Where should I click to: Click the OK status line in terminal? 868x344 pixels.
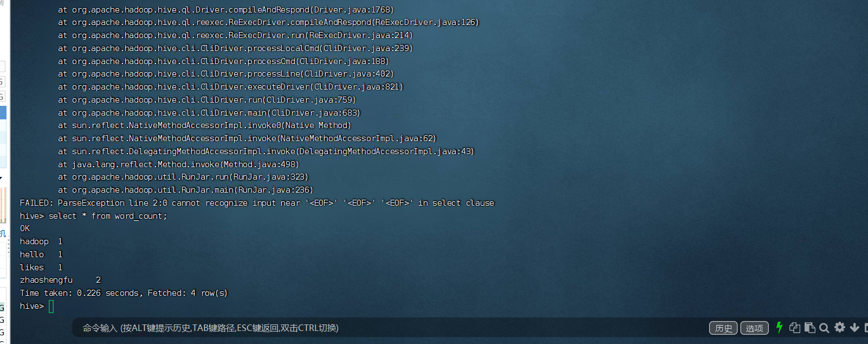pos(25,228)
